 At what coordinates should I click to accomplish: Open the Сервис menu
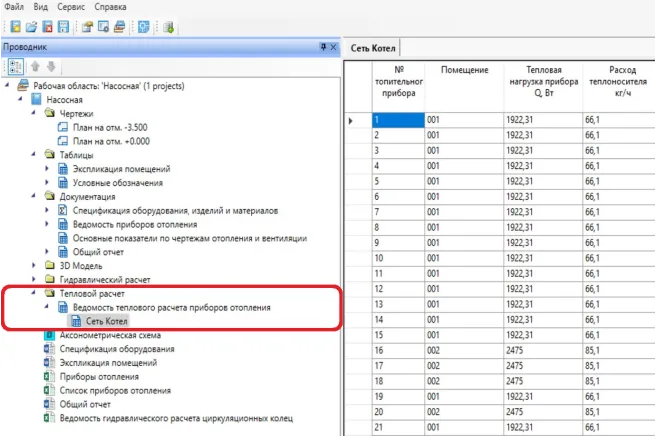(x=70, y=6)
